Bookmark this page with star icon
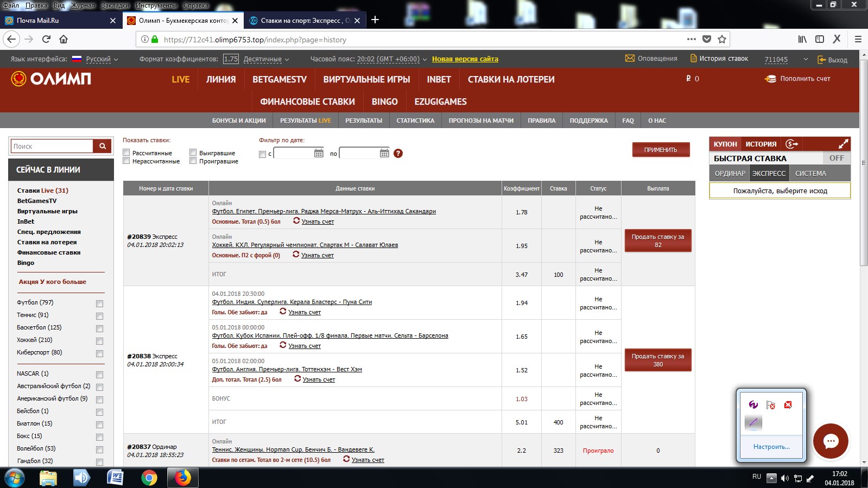The image size is (868, 488). point(721,39)
